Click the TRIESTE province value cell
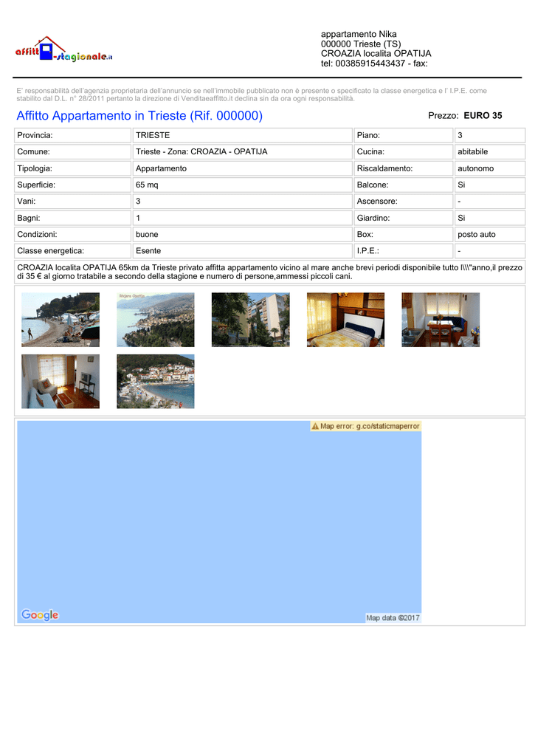The height and width of the screenshot is (756, 535). (x=243, y=136)
